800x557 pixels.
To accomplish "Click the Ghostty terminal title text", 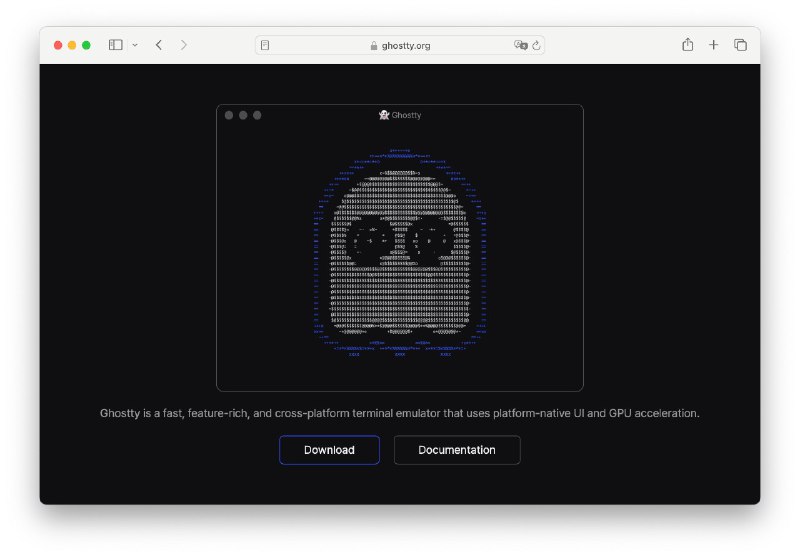I will (406, 115).
